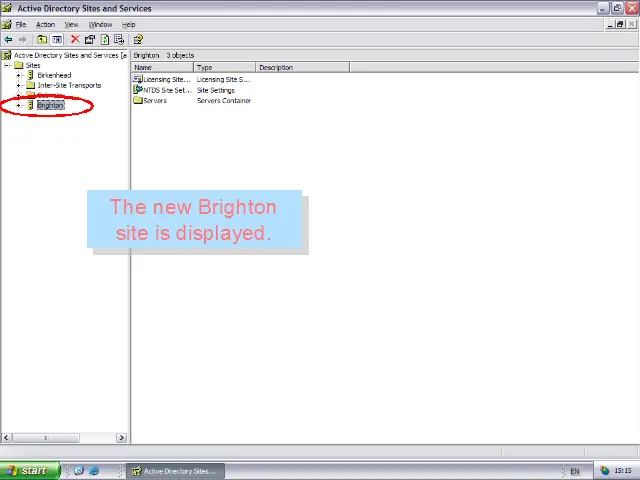
Task: Click the 'Servers Container' type cell
Action: click(x=224, y=100)
